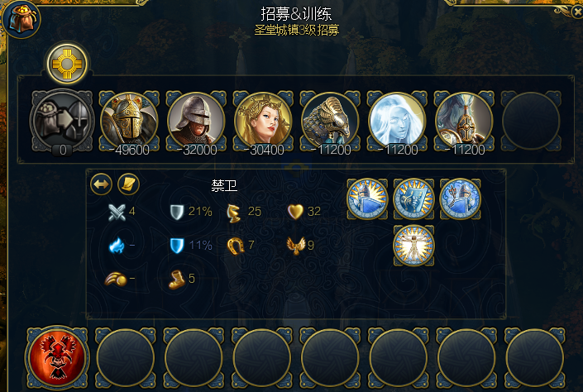View the sunburst shield ability icon
Viewport: 583px width, 392px height.
coord(413,199)
